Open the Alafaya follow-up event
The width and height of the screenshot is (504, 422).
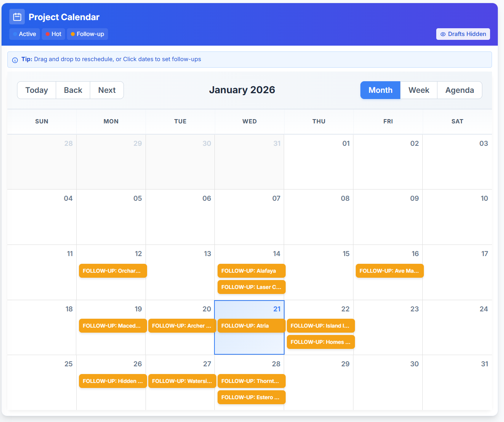pos(251,271)
